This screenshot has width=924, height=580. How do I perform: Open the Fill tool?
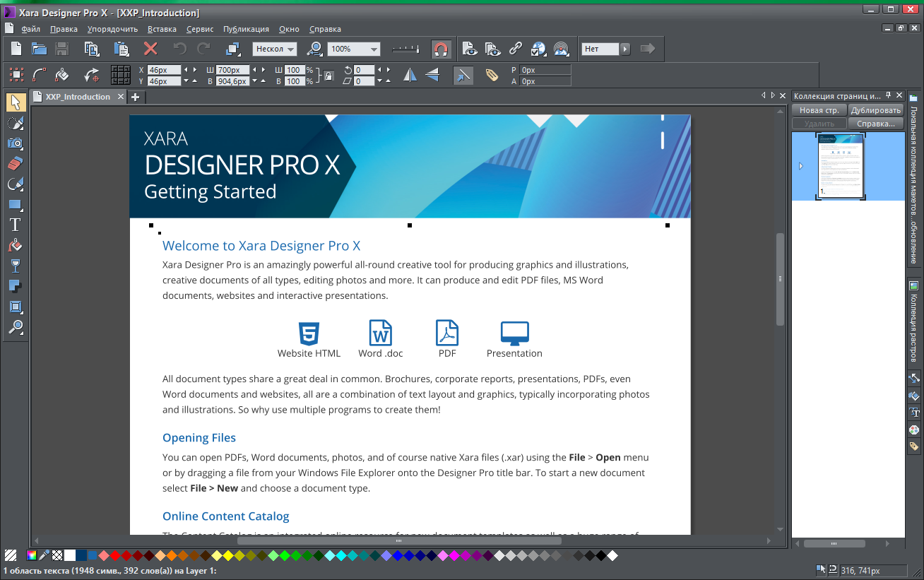point(16,245)
